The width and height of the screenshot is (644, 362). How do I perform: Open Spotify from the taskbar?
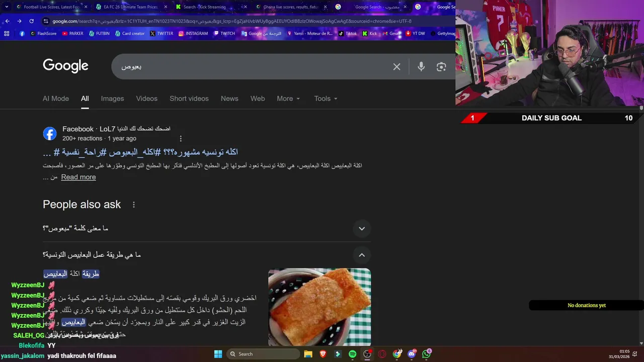352,354
